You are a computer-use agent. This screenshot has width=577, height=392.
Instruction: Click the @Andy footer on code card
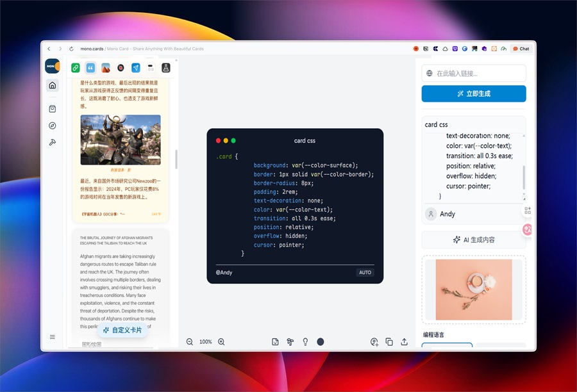tap(224, 272)
